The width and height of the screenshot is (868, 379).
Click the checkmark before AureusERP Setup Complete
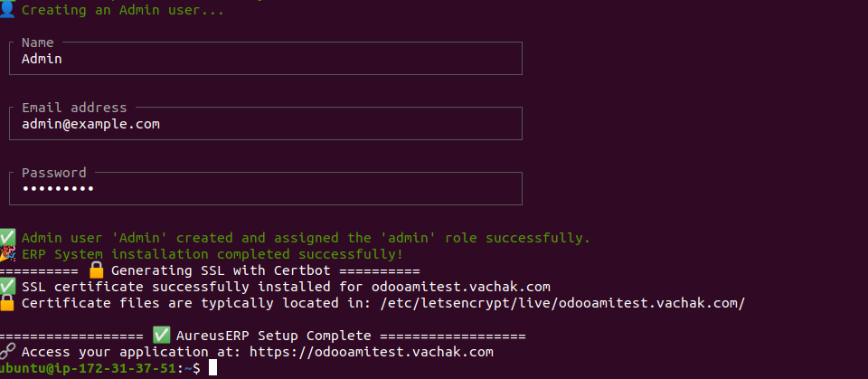161,336
